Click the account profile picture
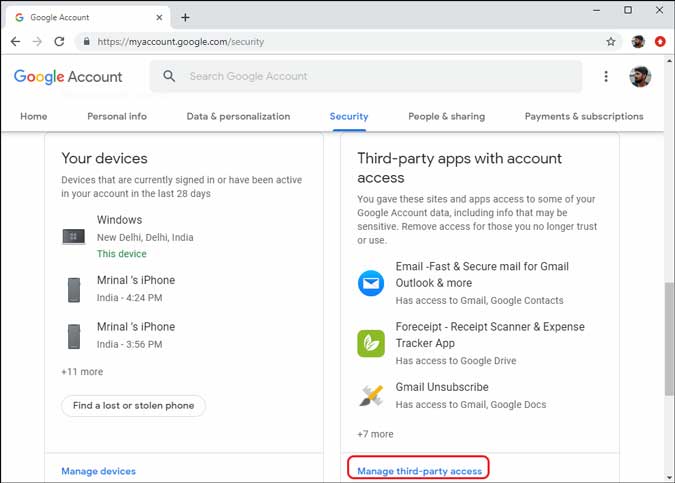This screenshot has height=483, width=675. tap(641, 77)
